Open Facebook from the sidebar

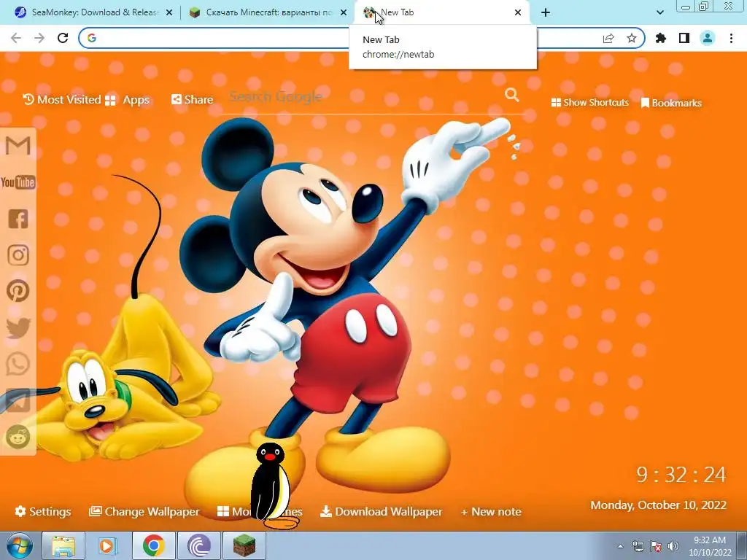(18, 219)
